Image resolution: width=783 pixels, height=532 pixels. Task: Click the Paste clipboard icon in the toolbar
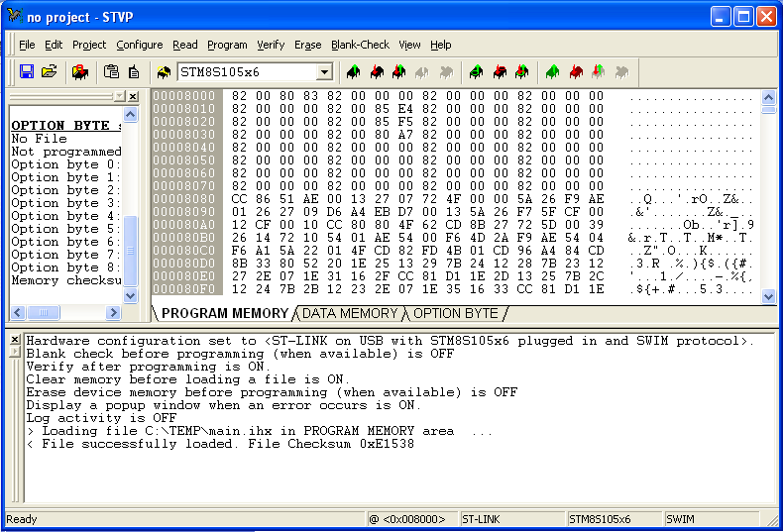[111, 72]
